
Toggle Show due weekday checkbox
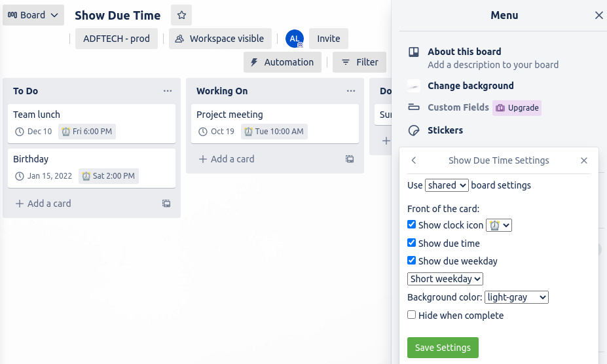(411, 260)
